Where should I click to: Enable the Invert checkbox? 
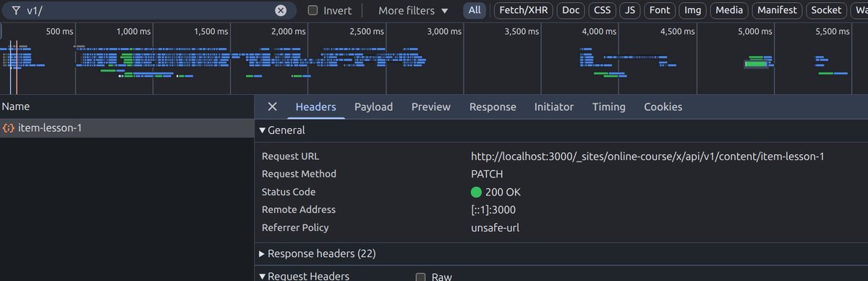pos(312,10)
